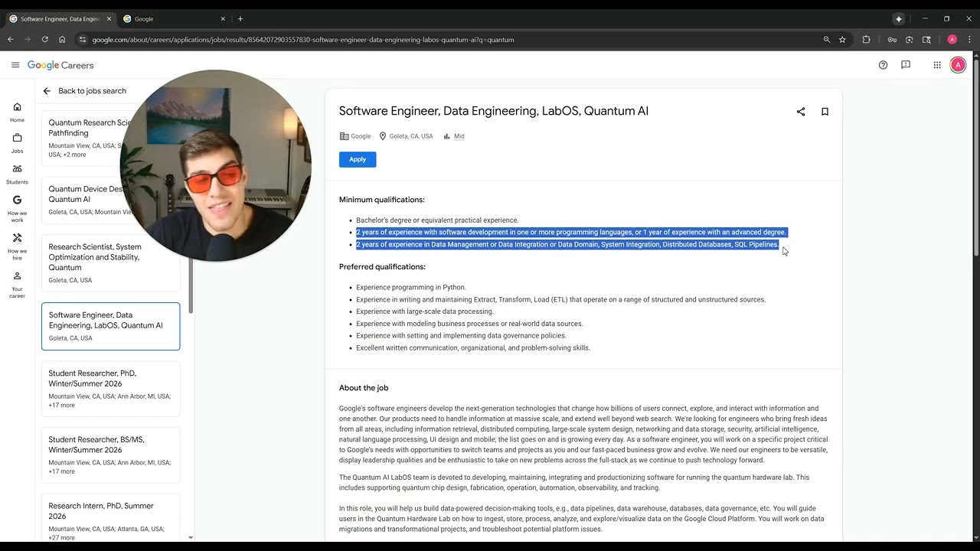Close the Google tab

[223, 18]
